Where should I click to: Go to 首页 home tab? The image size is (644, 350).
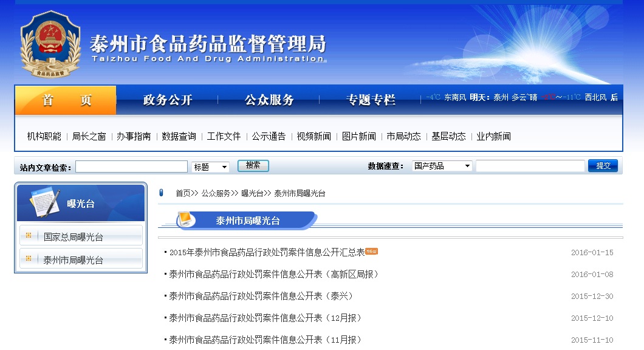pos(66,100)
